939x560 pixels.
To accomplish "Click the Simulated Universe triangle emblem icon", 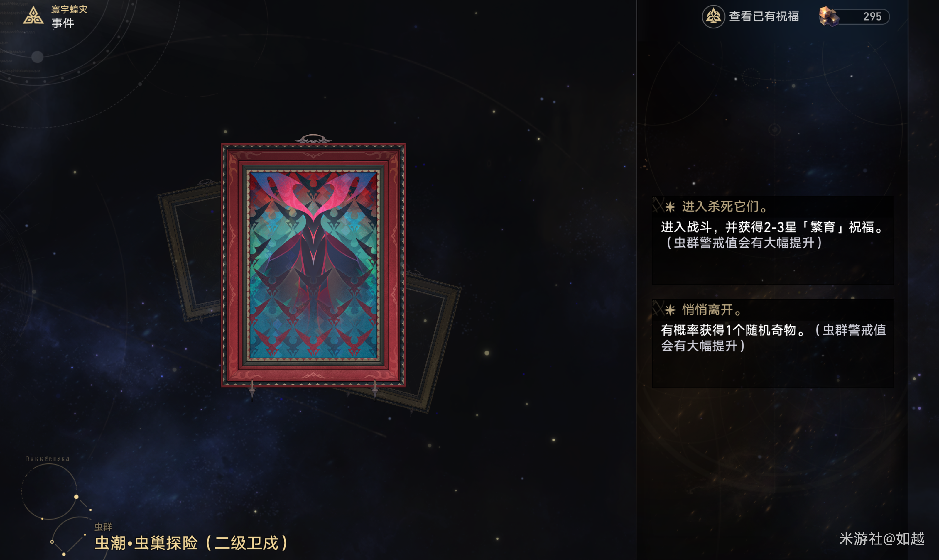I will pyautogui.click(x=33, y=16).
